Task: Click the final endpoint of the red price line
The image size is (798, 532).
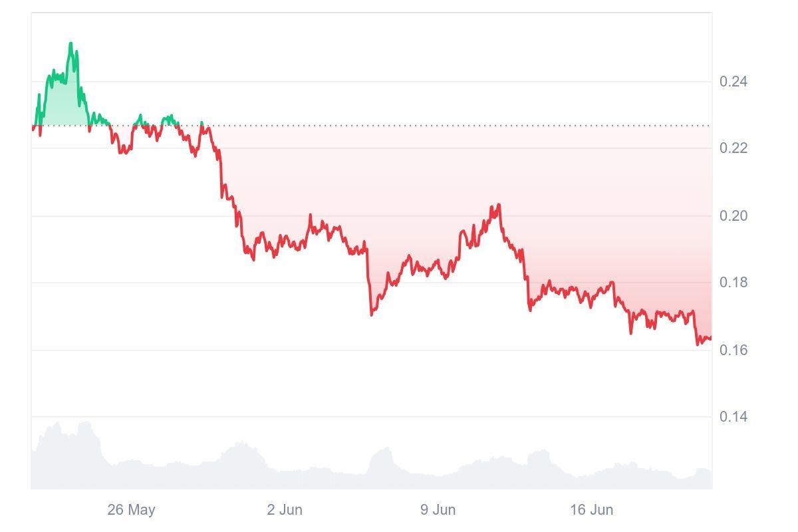Action: click(x=711, y=338)
